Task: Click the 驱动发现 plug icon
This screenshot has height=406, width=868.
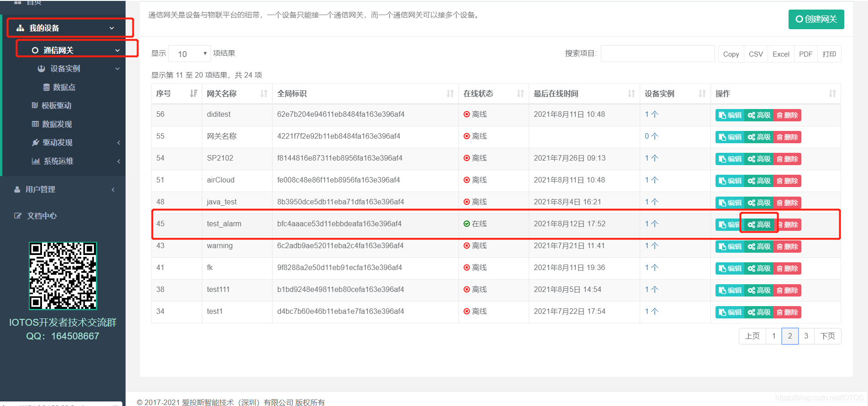Action: point(36,142)
